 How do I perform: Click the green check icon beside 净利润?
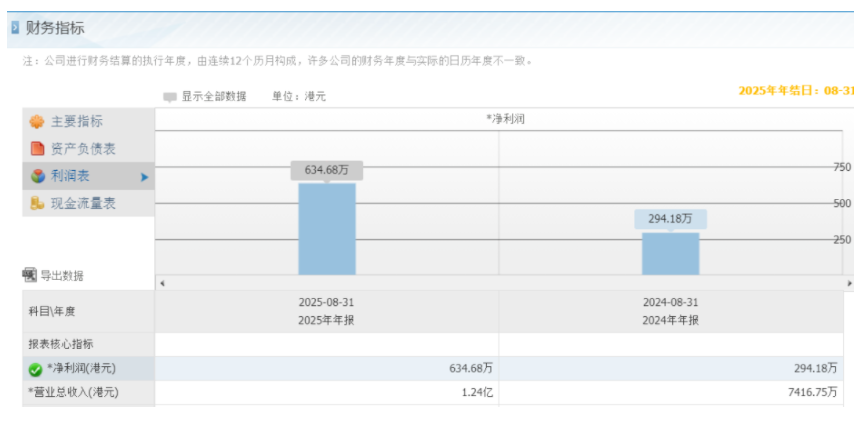coord(36,370)
